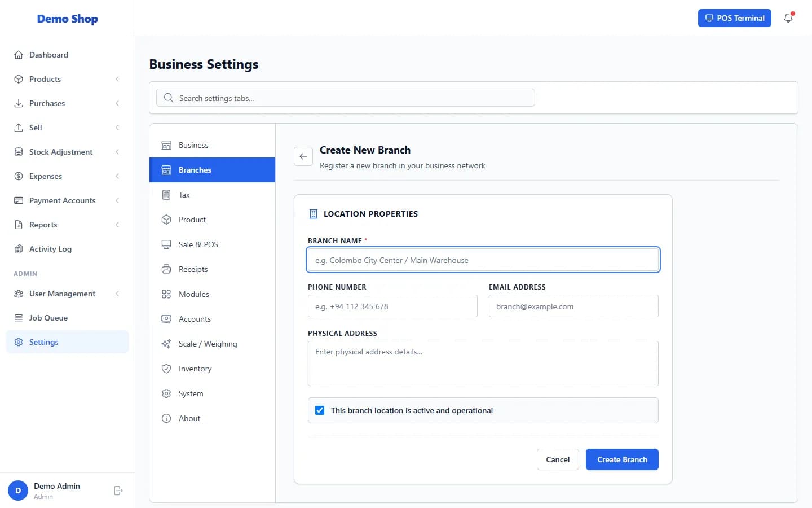The height and width of the screenshot is (508, 812).
Task: Click the Dashboard home icon
Action: click(x=19, y=55)
